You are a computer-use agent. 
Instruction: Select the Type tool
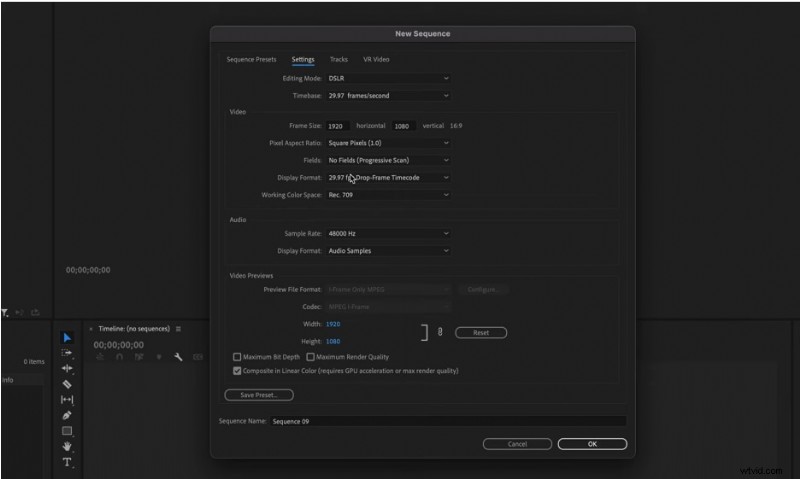pos(67,462)
